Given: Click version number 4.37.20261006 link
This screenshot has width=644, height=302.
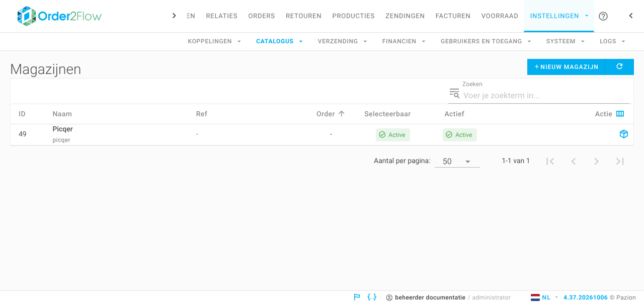Looking at the screenshot, I should (x=585, y=297).
